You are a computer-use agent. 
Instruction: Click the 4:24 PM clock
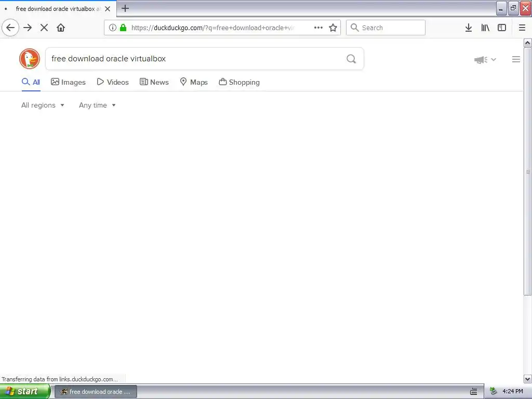[513, 392]
